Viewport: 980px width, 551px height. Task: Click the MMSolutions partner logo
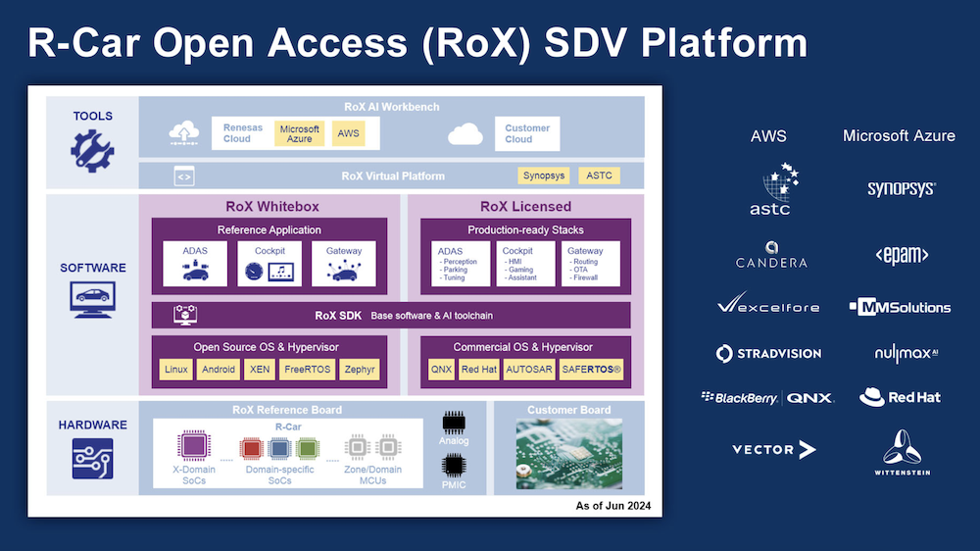pos(901,307)
